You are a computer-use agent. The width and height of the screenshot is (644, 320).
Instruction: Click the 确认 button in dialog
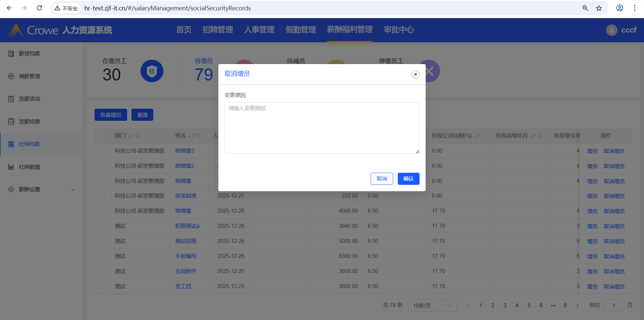point(408,179)
